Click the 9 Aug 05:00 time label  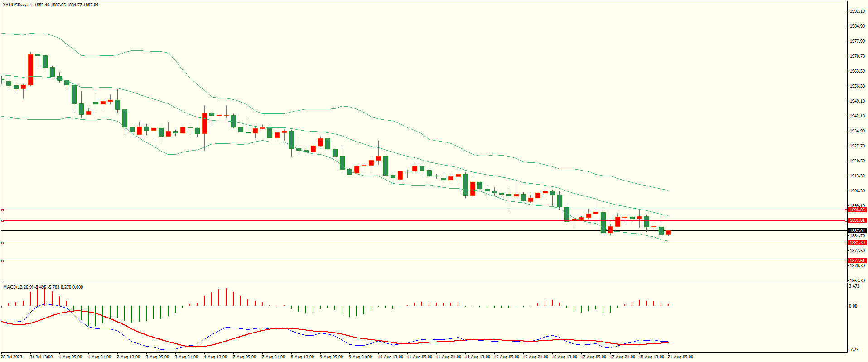tap(331, 357)
